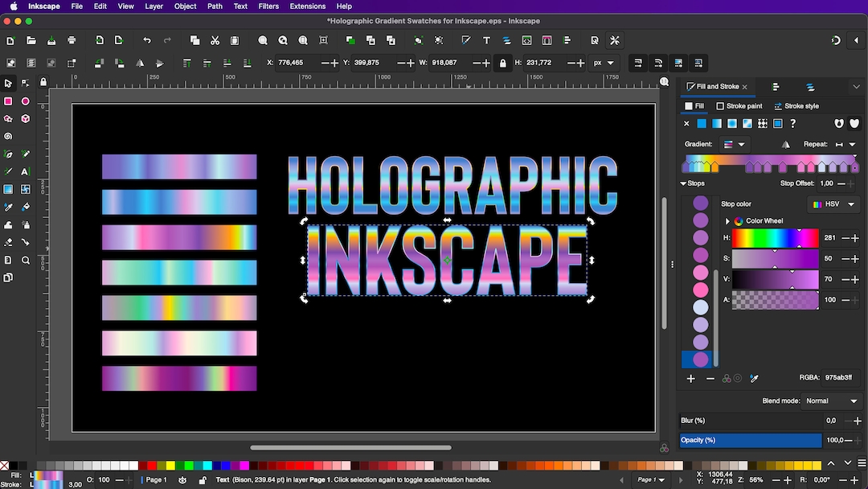Image resolution: width=868 pixels, height=489 pixels.
Task: Switch fill type to radial gradient
Action: coord(732,124)
